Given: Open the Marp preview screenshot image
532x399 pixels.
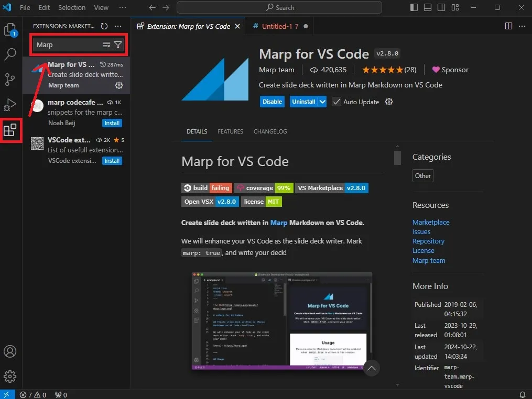Looking at the screenshot, I should click(282, 320).
